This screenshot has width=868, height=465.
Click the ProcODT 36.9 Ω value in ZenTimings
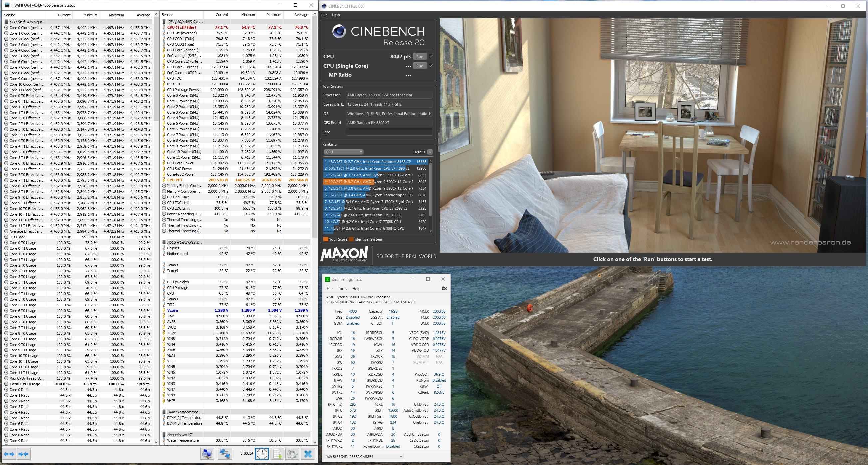(x=439, y=374)
